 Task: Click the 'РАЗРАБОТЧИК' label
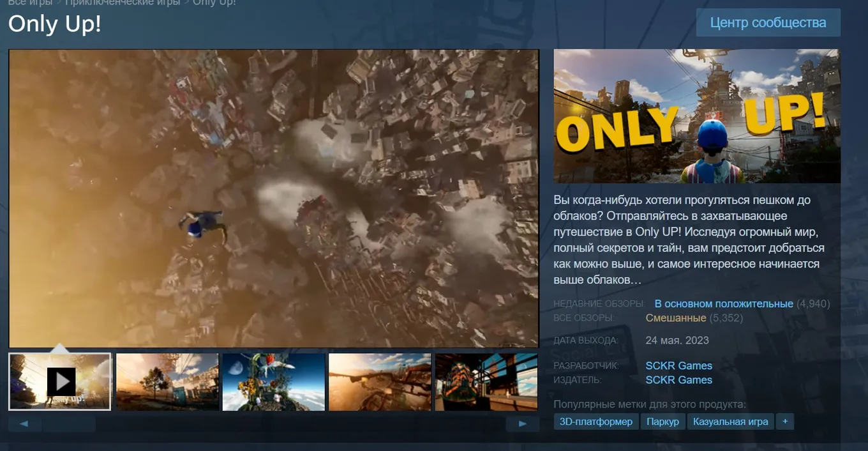pyautogui.click(x=587, y=366)
